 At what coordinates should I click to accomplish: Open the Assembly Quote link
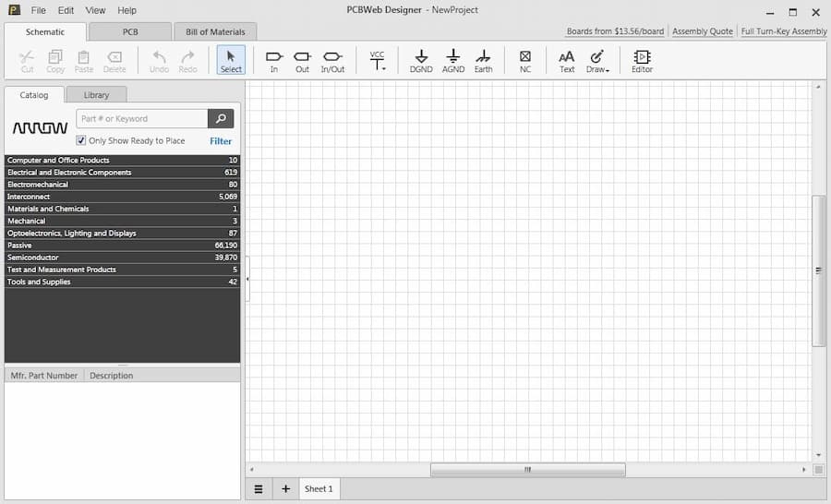point(703,31)
